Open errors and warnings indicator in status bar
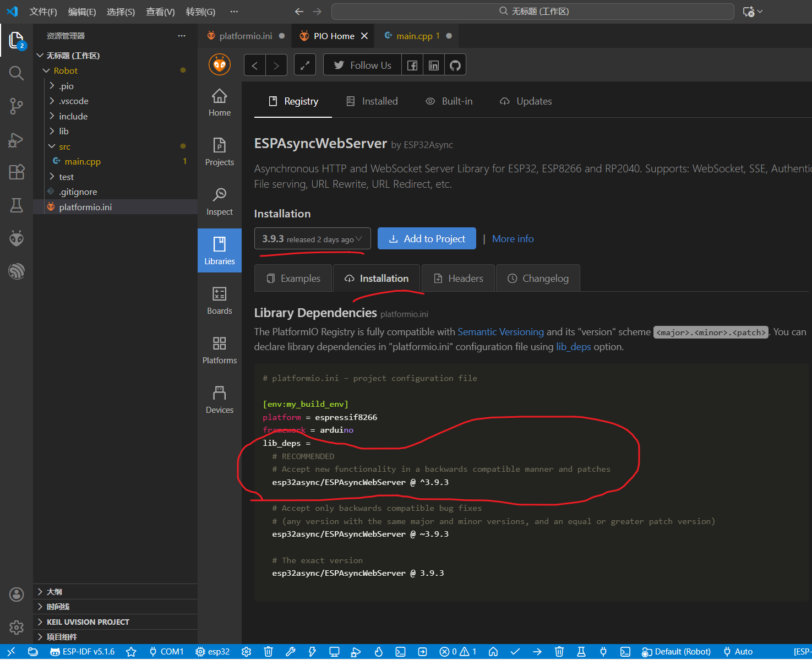Image resolution: width=812 pixels, height=660 pixels. [x=458, y=652]
